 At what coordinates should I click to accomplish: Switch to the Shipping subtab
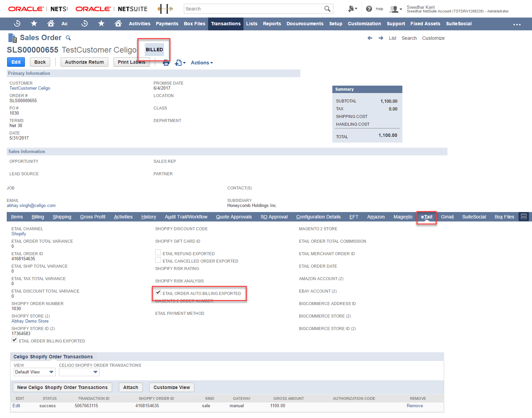62,217
